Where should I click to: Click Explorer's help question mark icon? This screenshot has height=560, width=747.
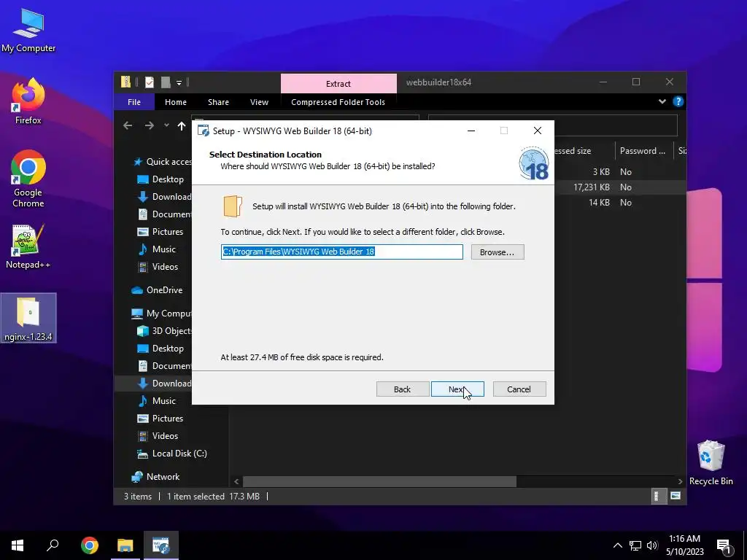678,101
